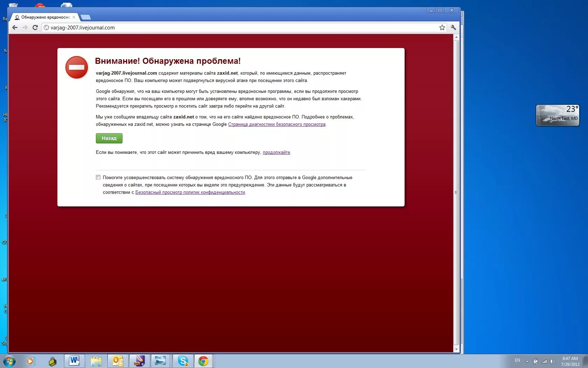
Task: Switch to Skype on the taskbar
Action: pyautogui.click(x=183, y=361)
